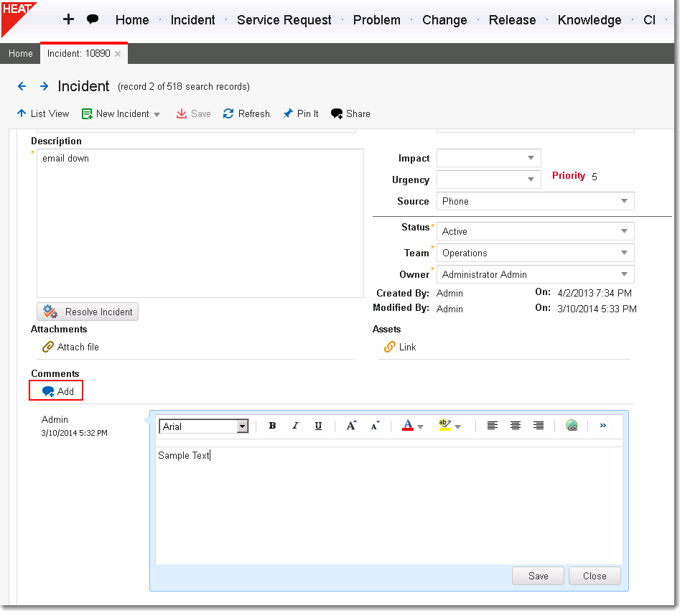Toggle underline formatting in comment editor
685x616 pixels.
pyautogui.click(x=319, y=426)
